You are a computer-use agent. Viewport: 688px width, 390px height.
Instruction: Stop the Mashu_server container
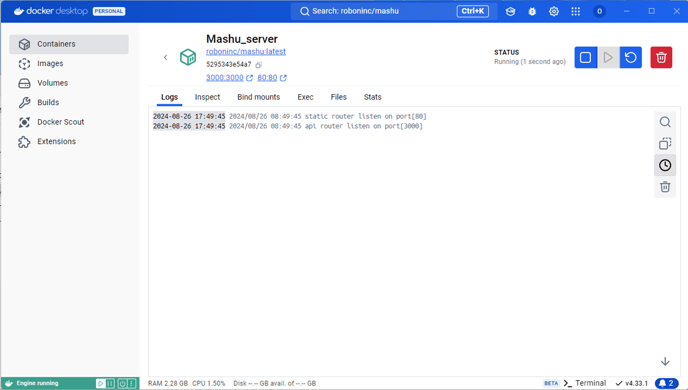point(586,57)
